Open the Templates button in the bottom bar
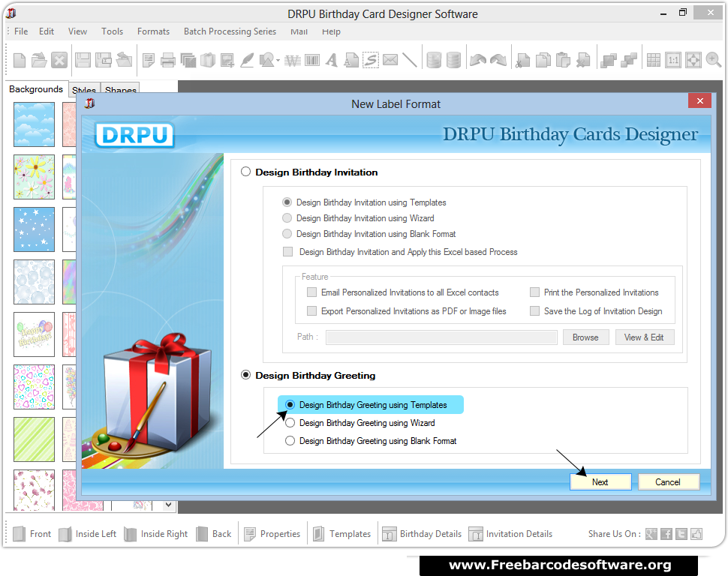Image resolution: width=728 pixels, height=576 pixels. point(342,534)
